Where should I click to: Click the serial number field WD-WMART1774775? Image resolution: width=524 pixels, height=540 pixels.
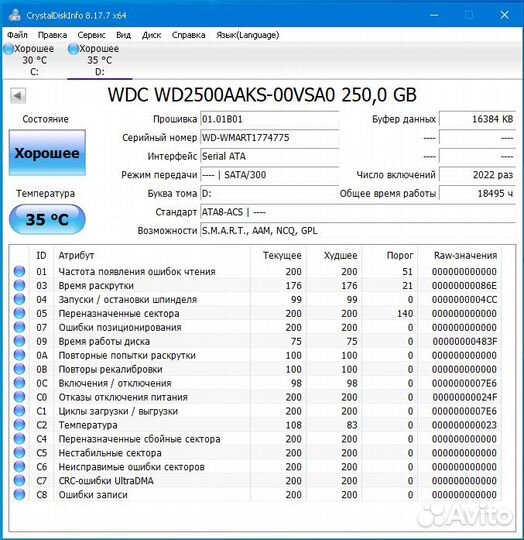pos(270,138)
